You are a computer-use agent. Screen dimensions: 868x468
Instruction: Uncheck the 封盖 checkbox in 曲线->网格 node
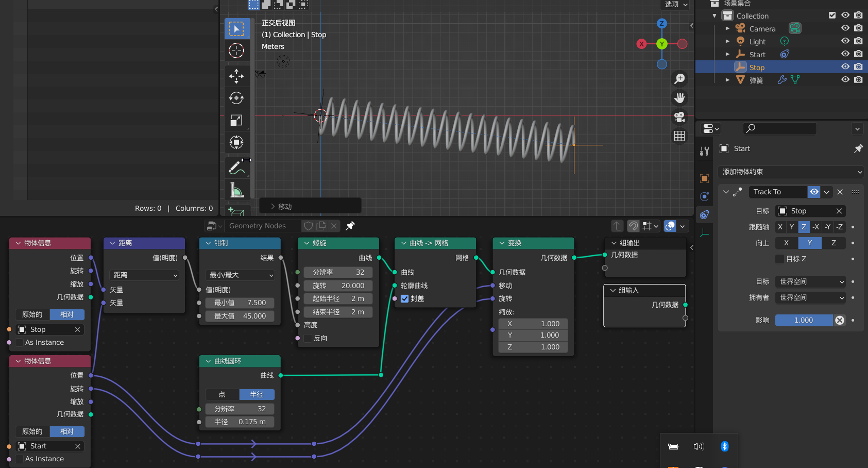405,298
